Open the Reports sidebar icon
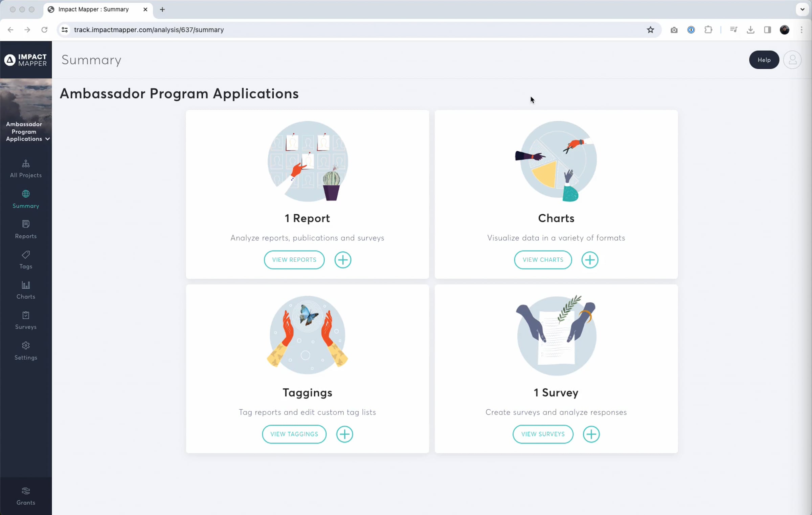The height and width of the screenshot is (515, 812). coord(26,229)
